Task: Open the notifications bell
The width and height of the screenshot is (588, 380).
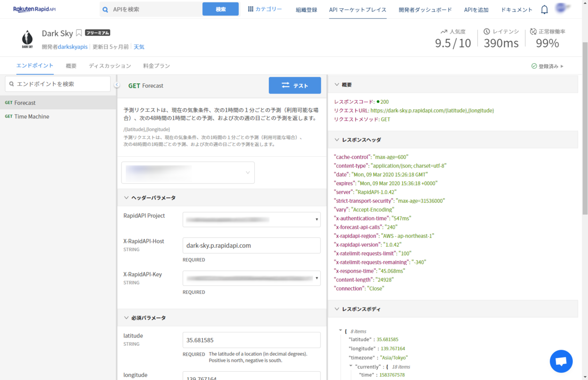Action: [544, 9]
